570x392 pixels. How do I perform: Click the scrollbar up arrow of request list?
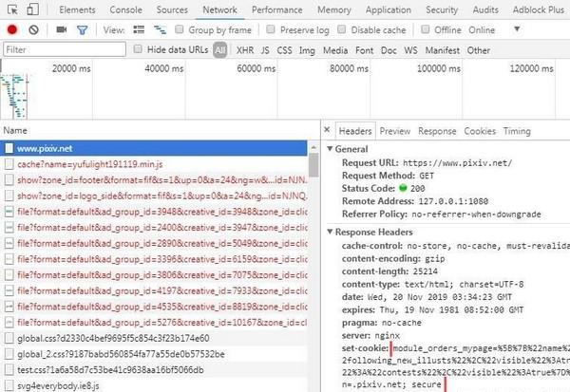313,147
